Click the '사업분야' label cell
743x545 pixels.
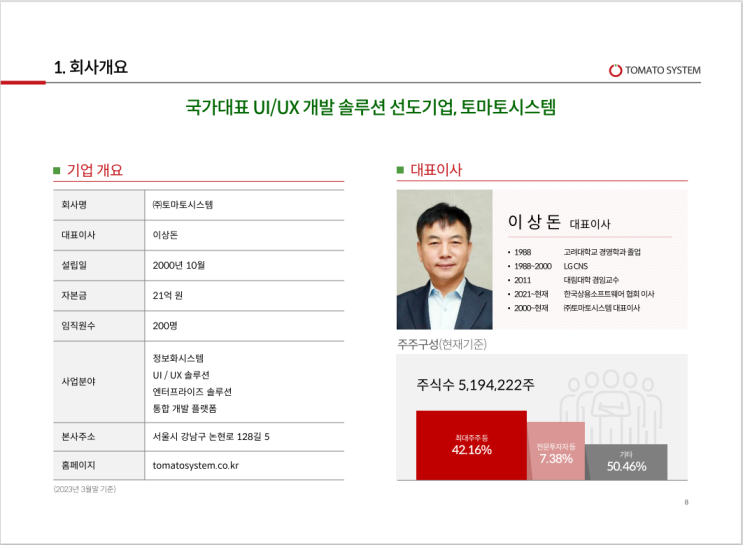coord(99,382)
